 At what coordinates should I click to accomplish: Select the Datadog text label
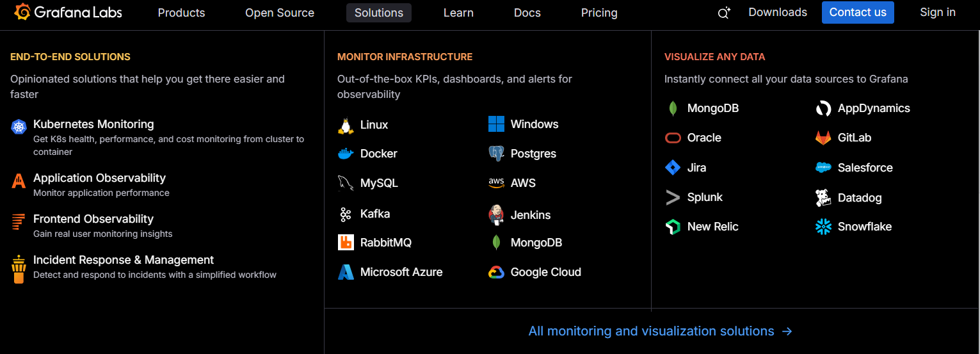click(860, 198)
